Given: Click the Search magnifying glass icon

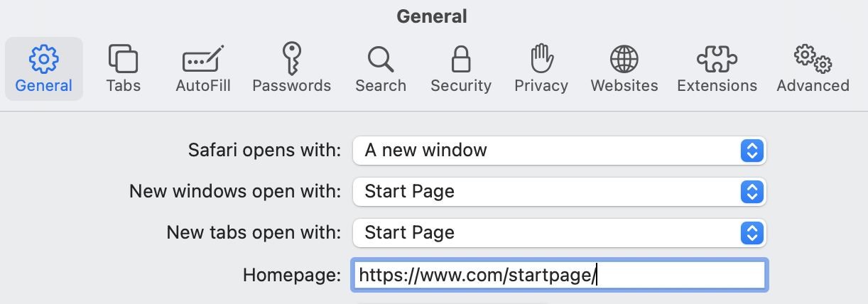Looking at the screenshot, I should [381, 59].
